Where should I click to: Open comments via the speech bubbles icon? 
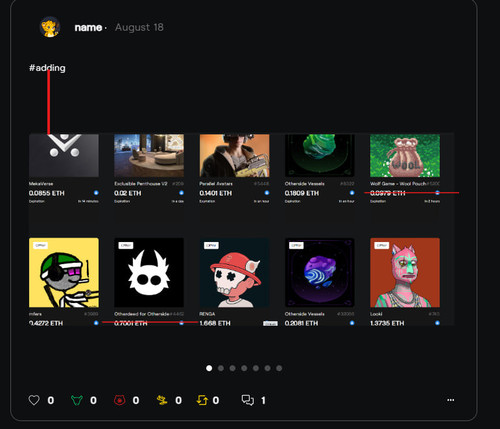[248, 400]
